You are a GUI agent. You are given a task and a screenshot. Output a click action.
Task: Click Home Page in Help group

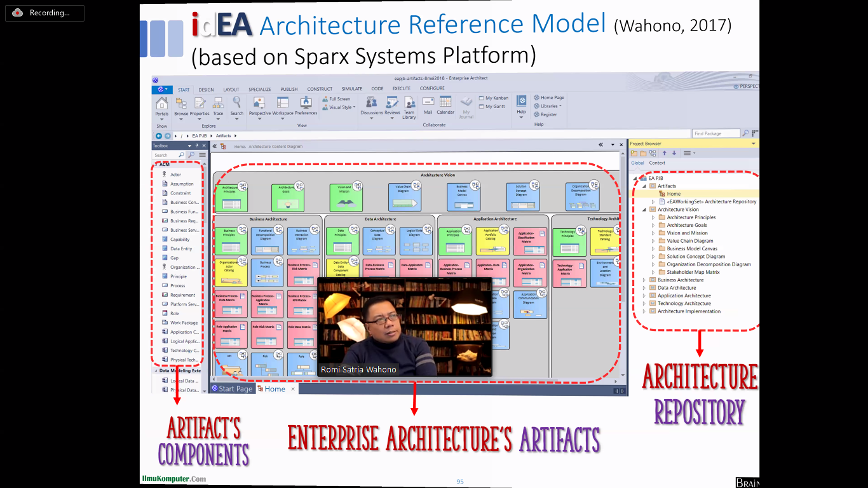tap(552, 98)
